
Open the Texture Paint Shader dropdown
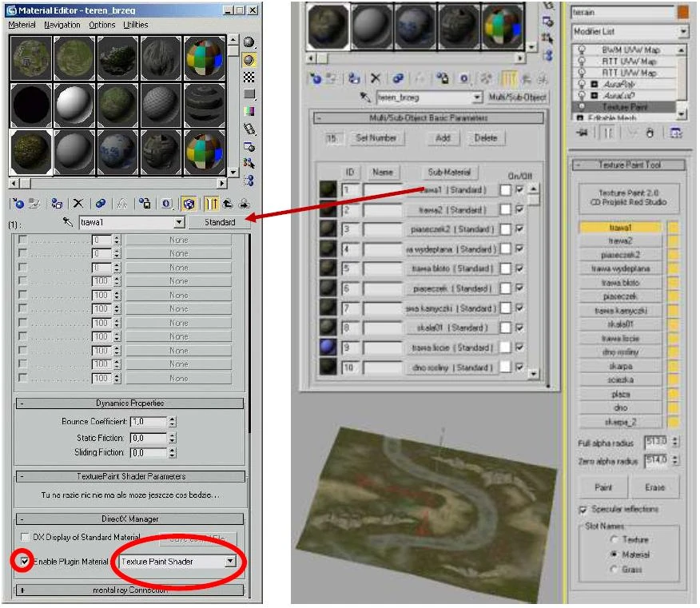(230, 561)
